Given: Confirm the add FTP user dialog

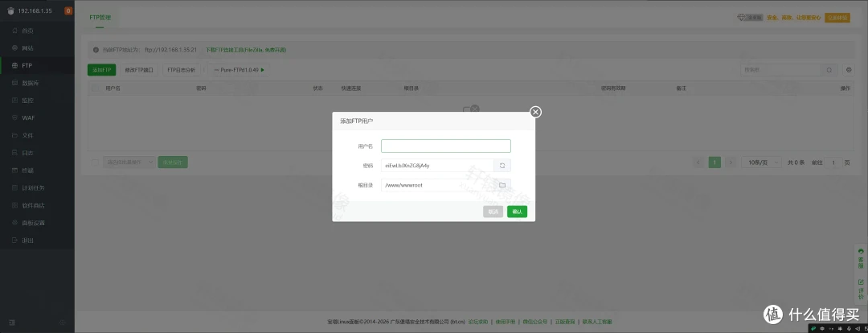Looking at the screenshot, I should coord(517,212).
